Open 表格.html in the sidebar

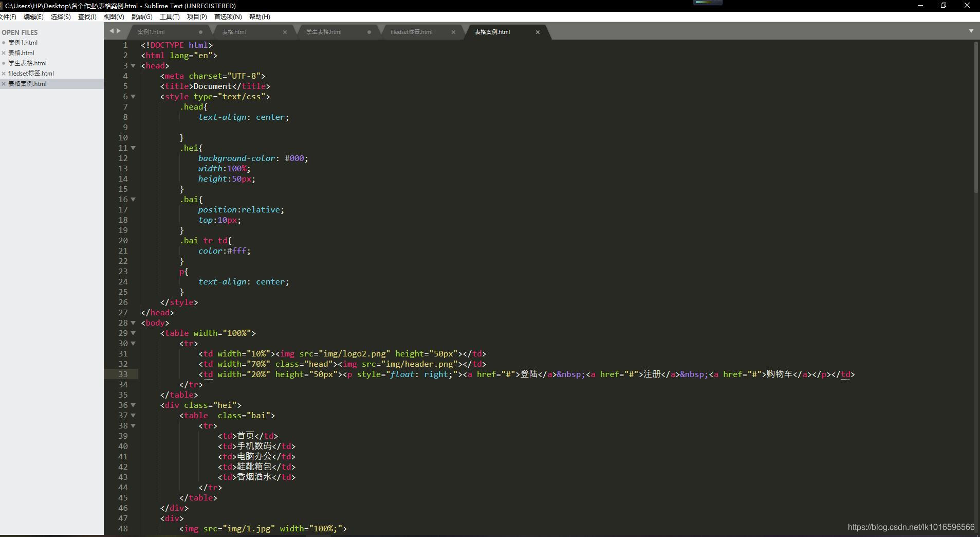point(21,53)
